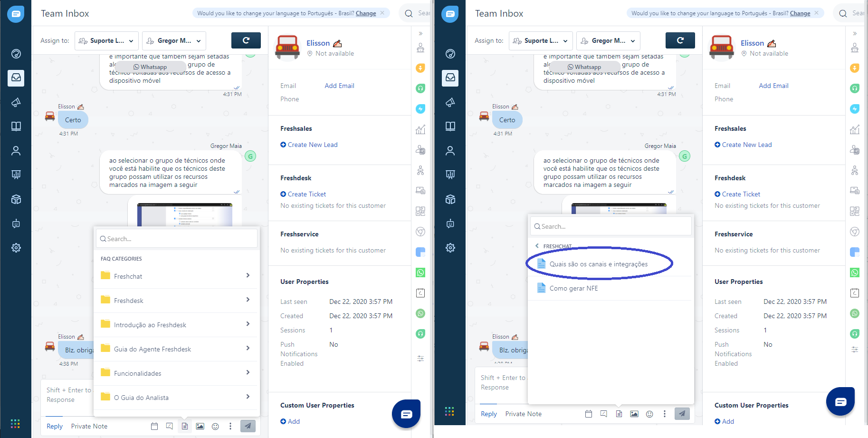Screen dimensions: 868x438
Task: Dismiss language banner in left screenshot
Action: tap(382, 13)
